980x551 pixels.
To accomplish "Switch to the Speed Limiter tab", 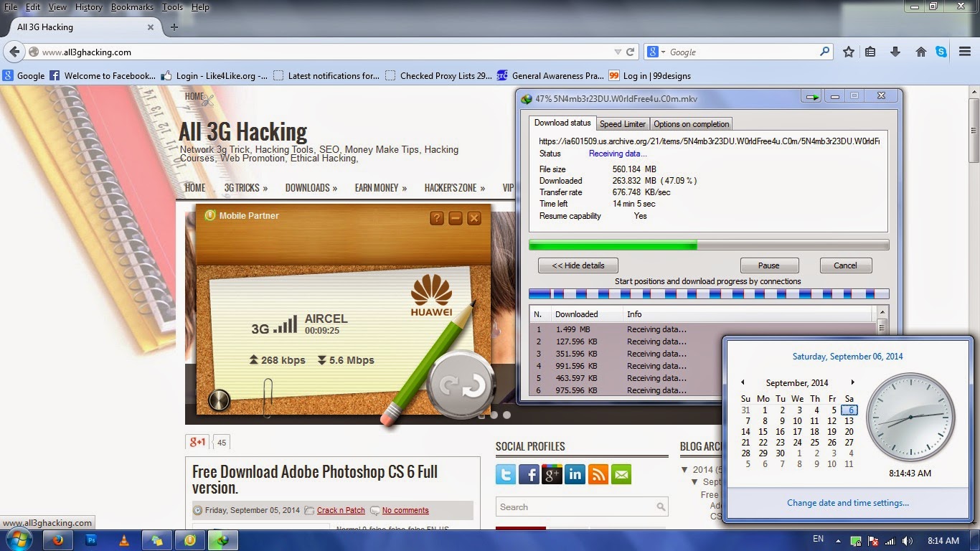I will pos(623,124).
